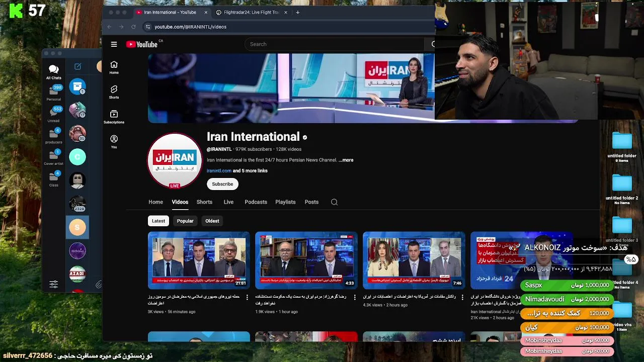Screen dimensions: 644x362
Task: Open Telegram settings sliders icon
Action: click(x=54, y=284)
